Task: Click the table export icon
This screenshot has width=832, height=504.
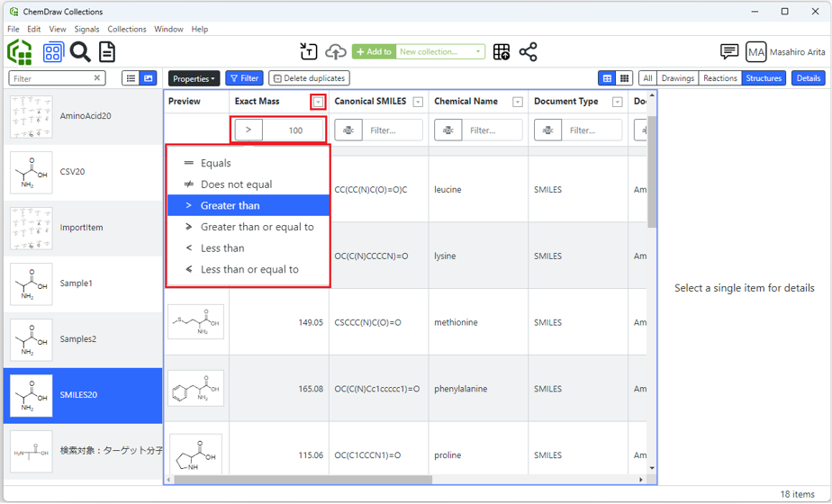Action: 502,52
